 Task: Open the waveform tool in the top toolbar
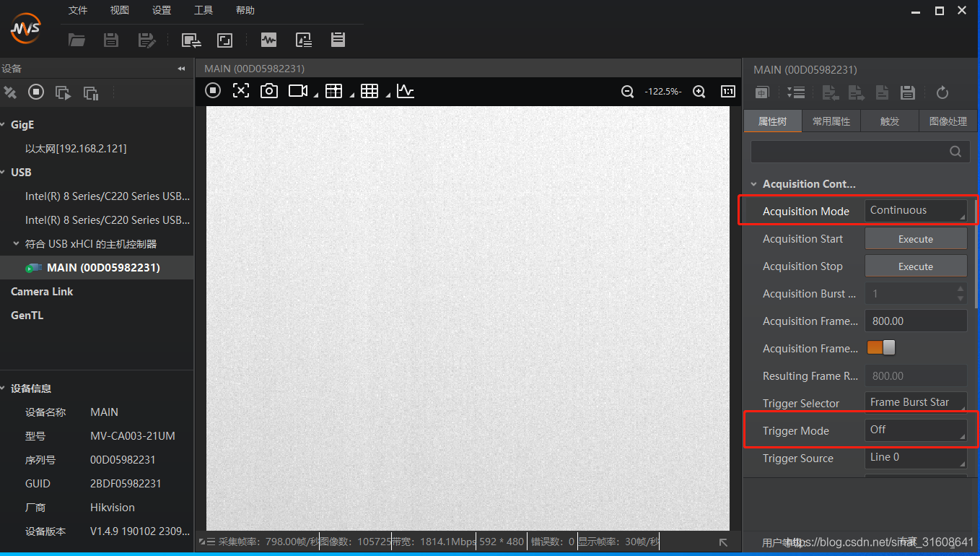tap(268, 40)
